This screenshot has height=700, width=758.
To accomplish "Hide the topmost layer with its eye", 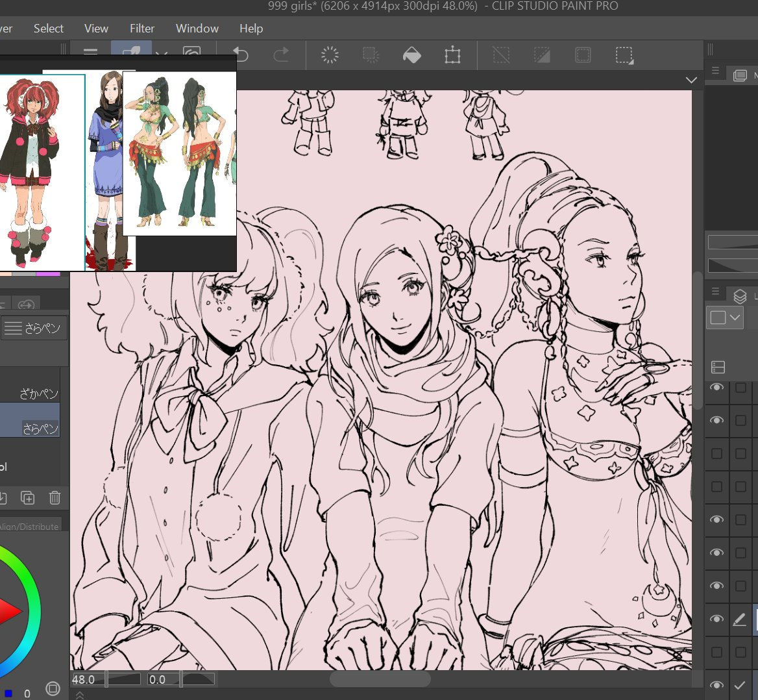I will 717,387.
